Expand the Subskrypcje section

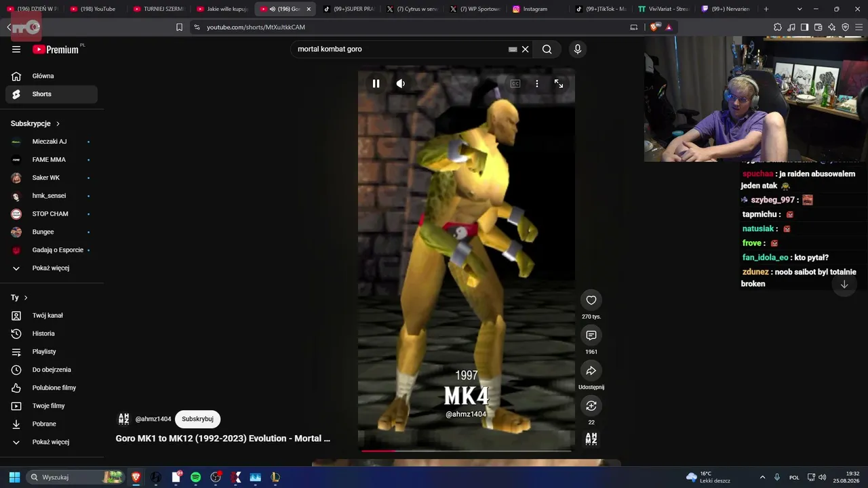point(35,123)
